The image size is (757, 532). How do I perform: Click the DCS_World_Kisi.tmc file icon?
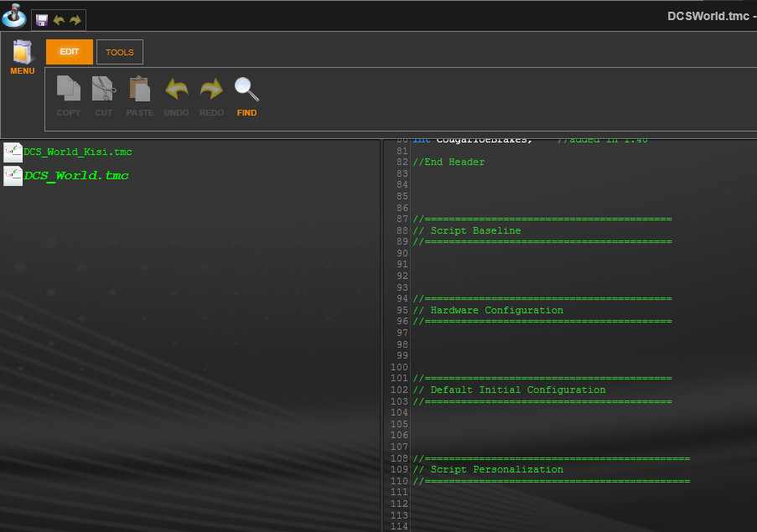pos(13,152)
